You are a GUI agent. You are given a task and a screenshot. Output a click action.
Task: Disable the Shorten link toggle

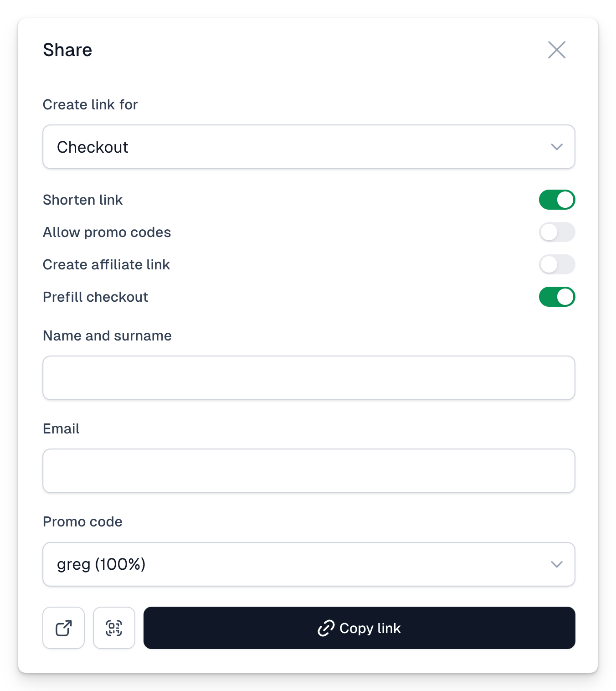coord(557,200)
